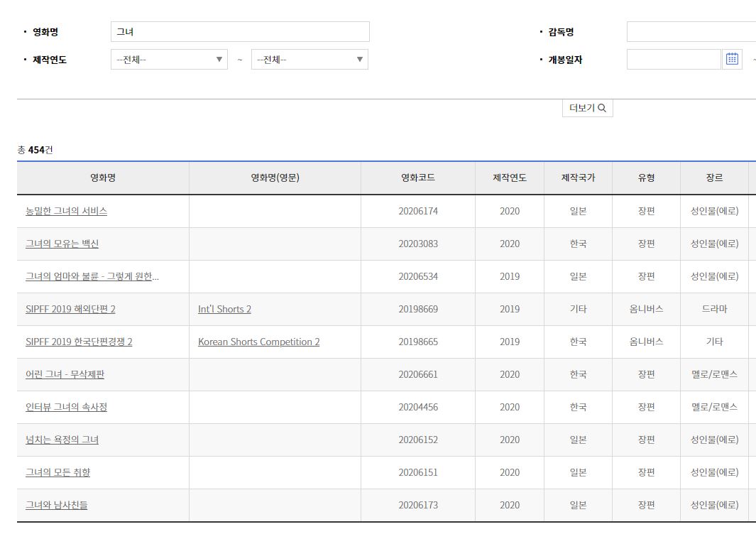Viewport: 756px width, 539px height.
Task: Open the movie 농밀한 그녀의 서비스
Action: click(x=66, y=212)
